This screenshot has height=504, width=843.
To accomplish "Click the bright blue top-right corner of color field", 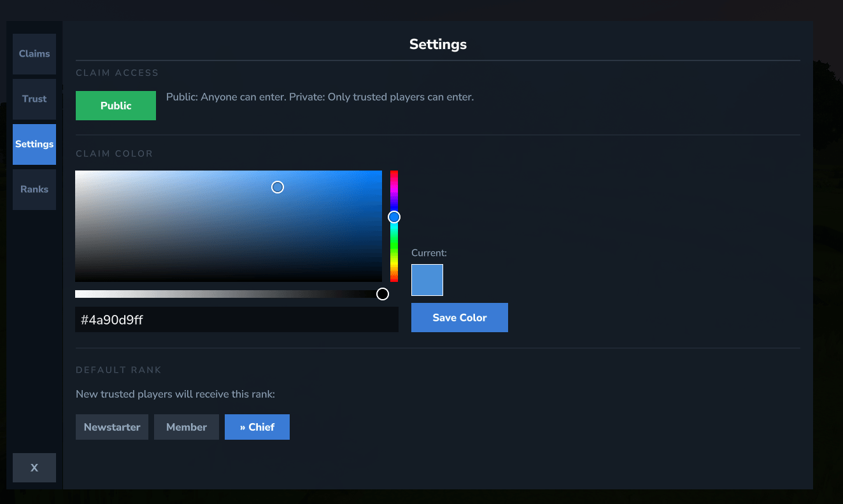I will (379, 172).
